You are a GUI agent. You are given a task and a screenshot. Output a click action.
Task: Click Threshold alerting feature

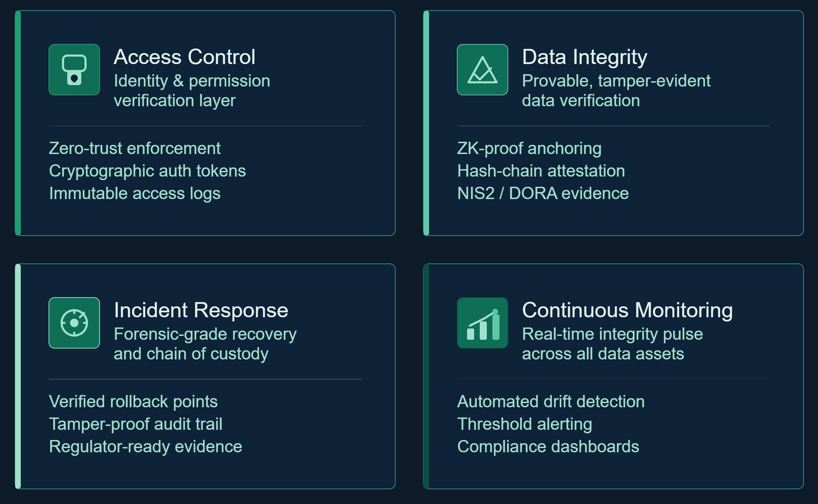(x=524, y=424)
